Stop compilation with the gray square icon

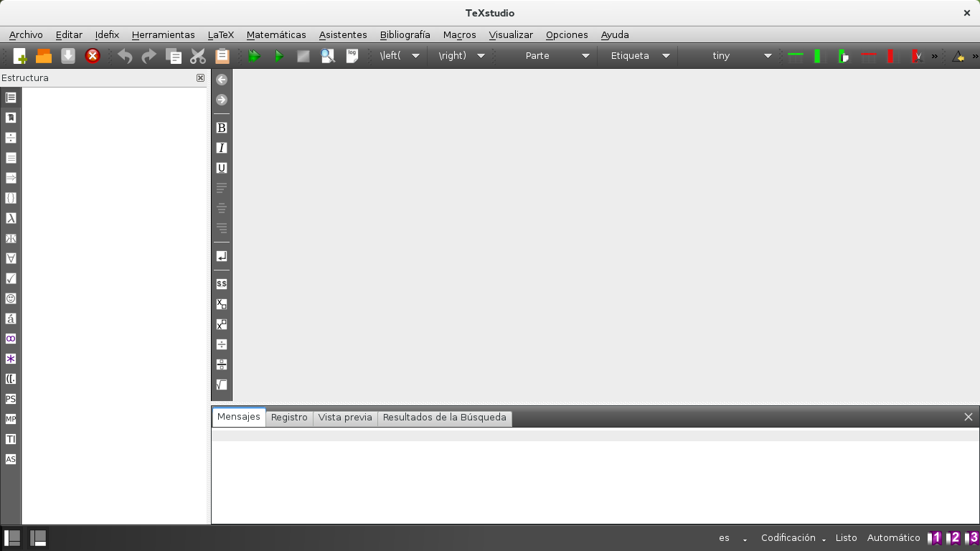303,56
